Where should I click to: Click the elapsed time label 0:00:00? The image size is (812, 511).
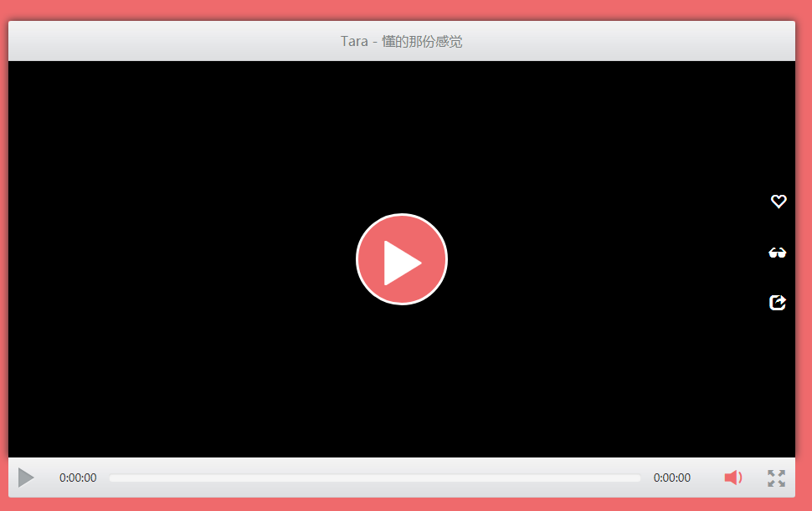click(77, 478)
